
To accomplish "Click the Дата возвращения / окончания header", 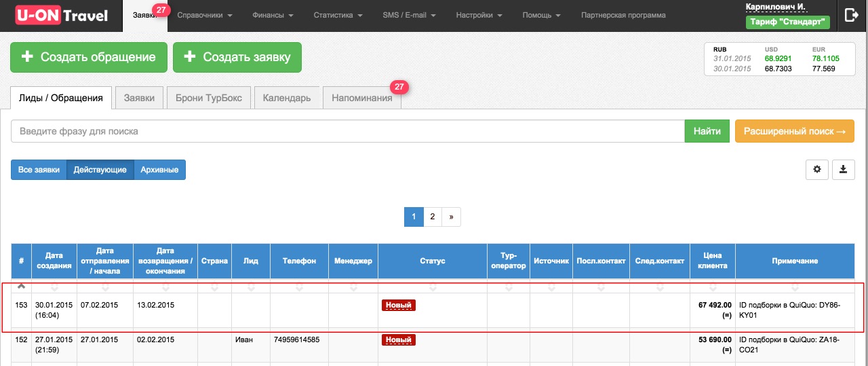I will click(165, 261).
